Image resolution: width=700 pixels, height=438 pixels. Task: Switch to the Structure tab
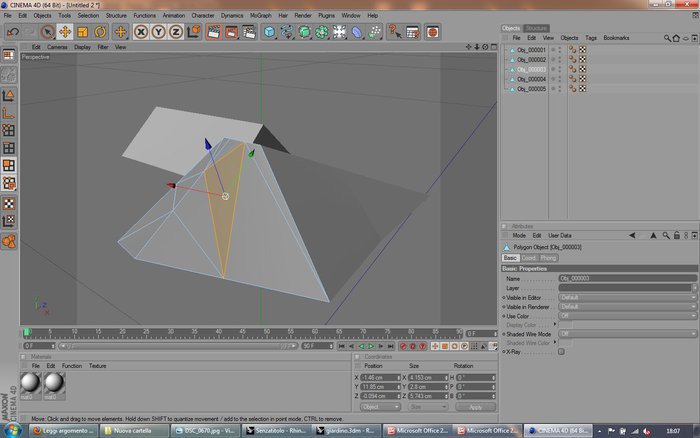click(536, 28)
